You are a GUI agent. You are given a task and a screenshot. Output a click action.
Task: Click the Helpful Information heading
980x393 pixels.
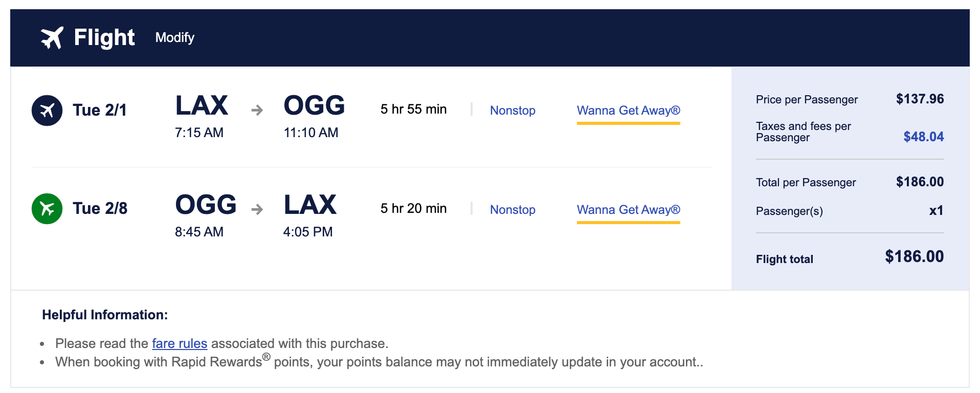(105, 315)
